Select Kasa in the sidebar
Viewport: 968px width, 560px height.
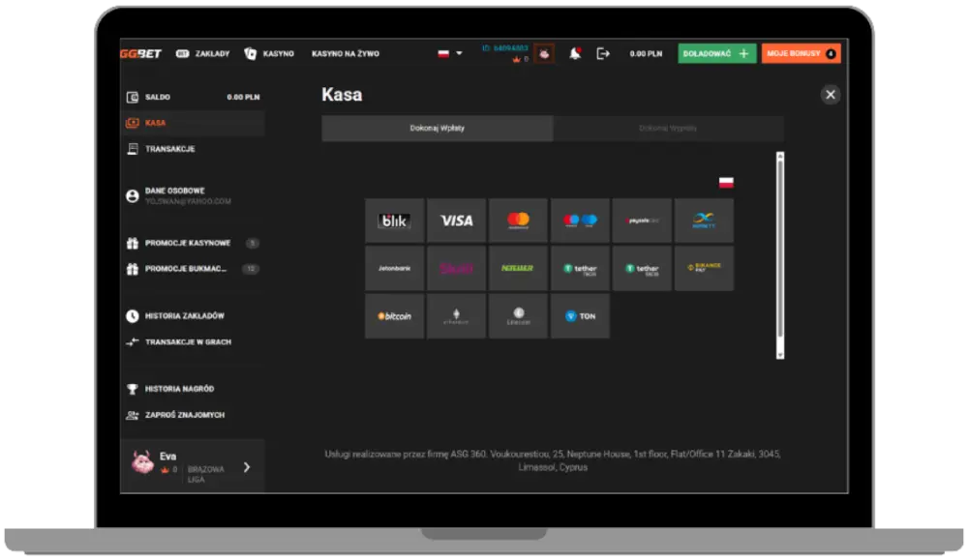click(x=193, y=123)
